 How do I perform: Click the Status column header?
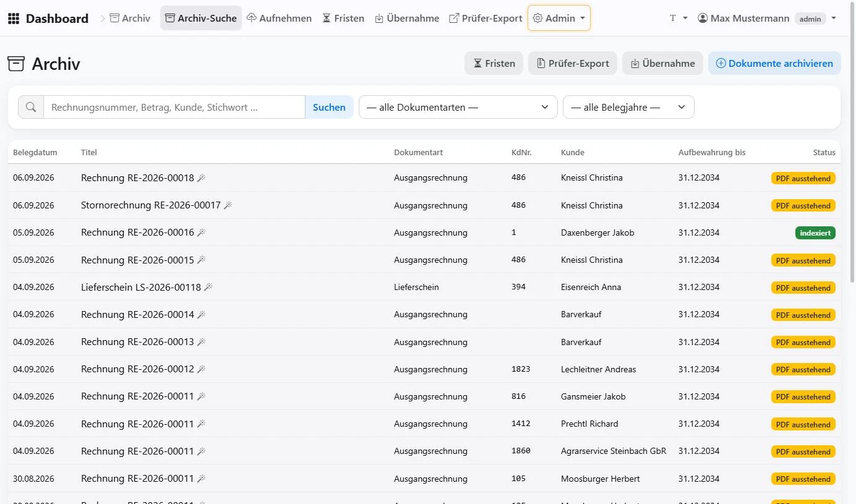pos(824,152)
